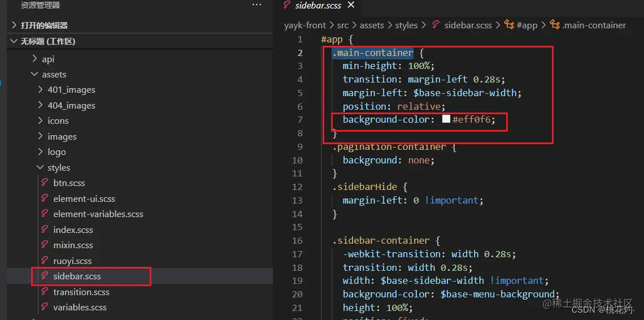The height and width of the screenshot is (320, 644).
Task: Click the styles breadcrumb segment
Action: pyautogui.click(x=406, y=25)
